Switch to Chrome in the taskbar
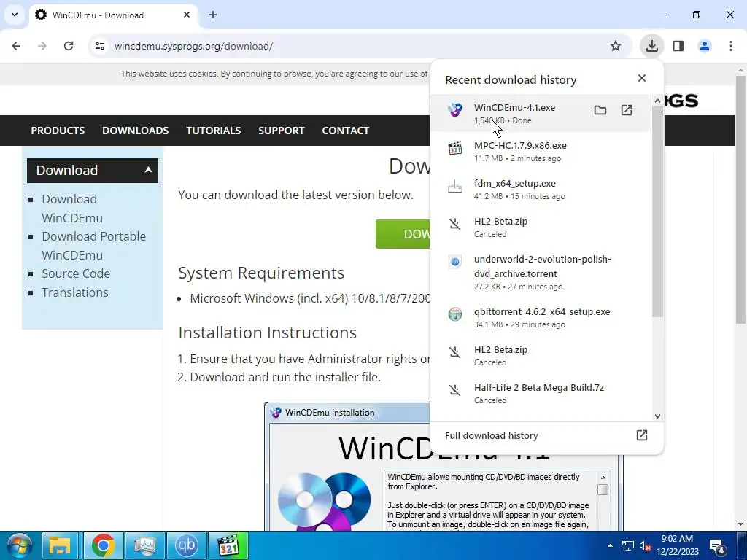Screen dimensions: 747x560 click(x=104, y=545)
